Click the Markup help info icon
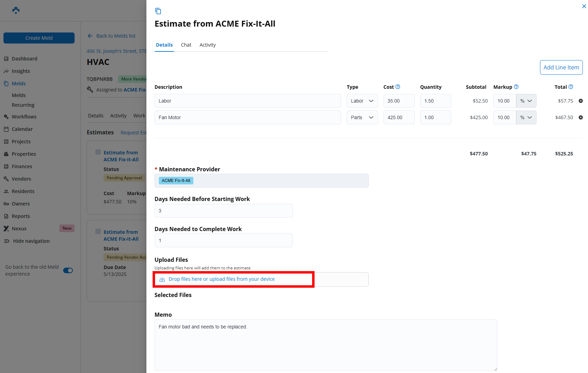Screen dimensions: 588x373 tap(516, 87)
